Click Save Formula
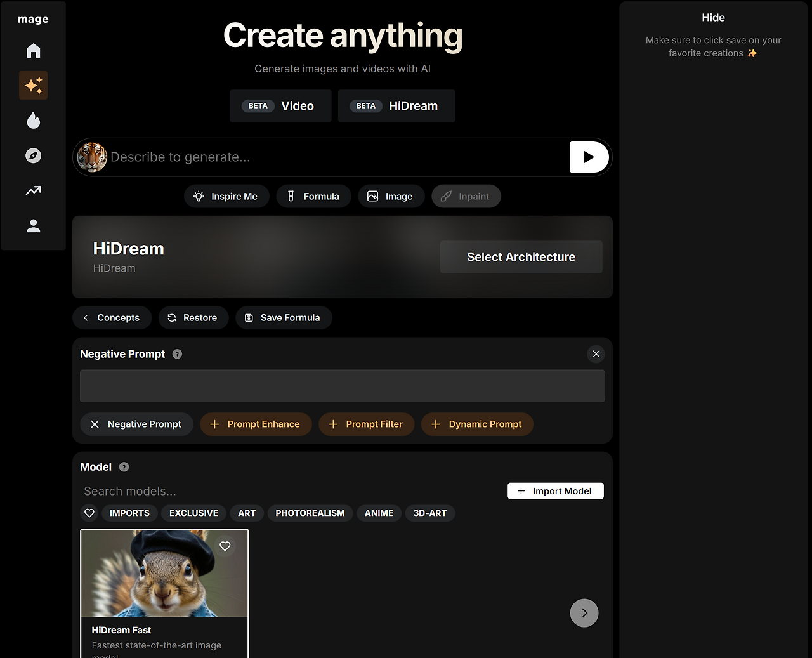Viewport: 812px width, 658px height. tap(284, 318)
